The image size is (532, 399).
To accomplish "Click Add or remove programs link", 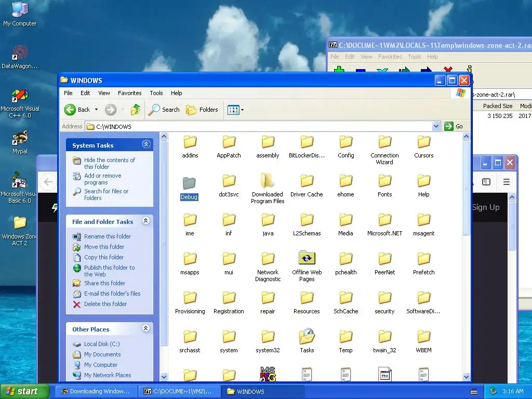I will click(x=102, y=179).
